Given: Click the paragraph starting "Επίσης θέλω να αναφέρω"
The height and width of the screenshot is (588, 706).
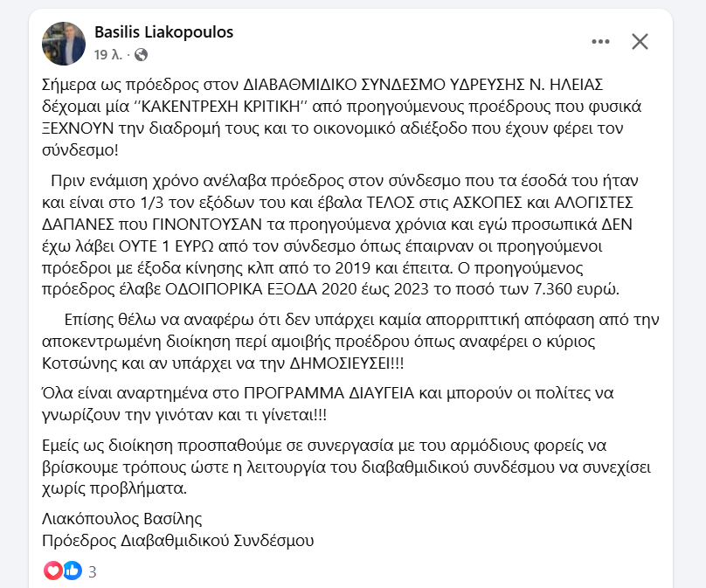Looking at the screenshot, I should click(350, 342).
